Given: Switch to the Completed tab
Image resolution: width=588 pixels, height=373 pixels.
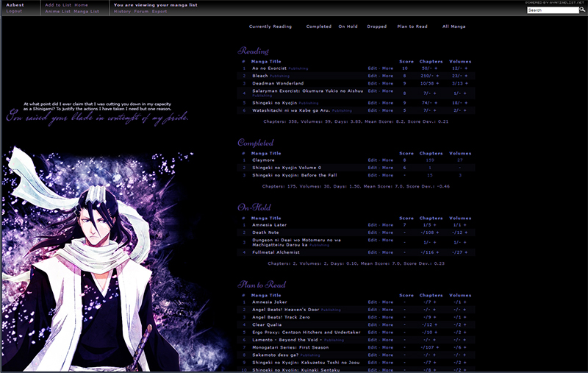Looking at the screenshot, I should 318,26.
